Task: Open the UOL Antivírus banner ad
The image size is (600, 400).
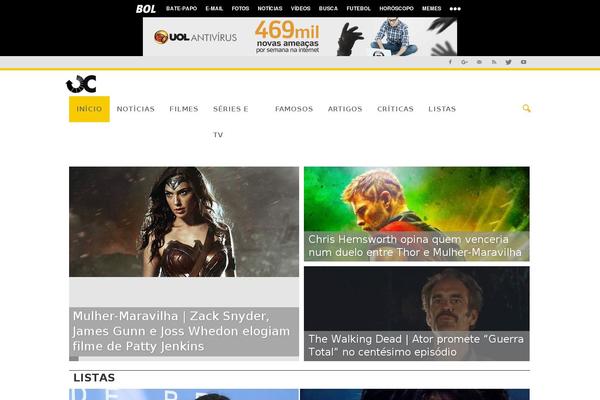Action: (300, 37)
